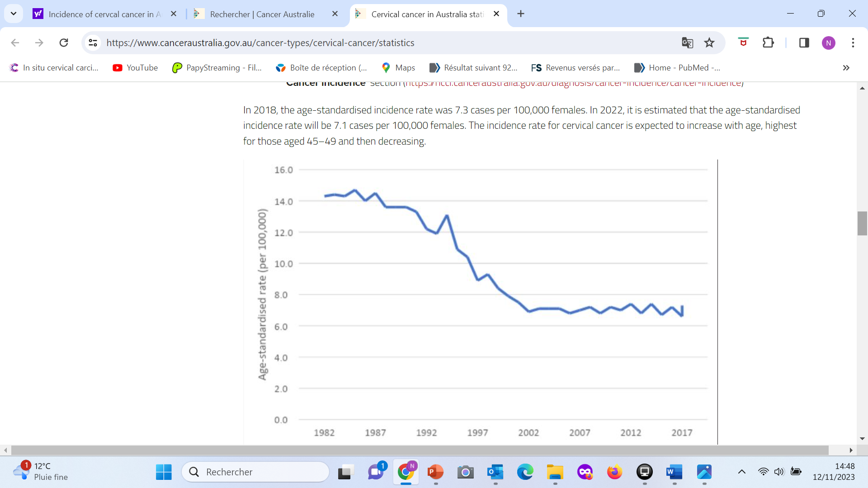Screen dimensions: 868x488
Task: Open the Home - PubMed bookmark
Action: 677,68
